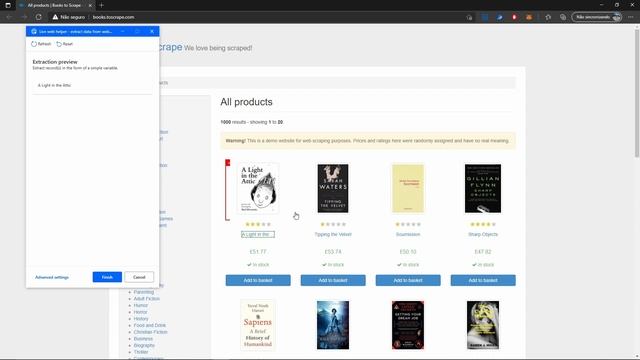The height and width of the screenshot is (360, 640).
Task: Close the Live web helper dialog
Action: click(152, 31)
